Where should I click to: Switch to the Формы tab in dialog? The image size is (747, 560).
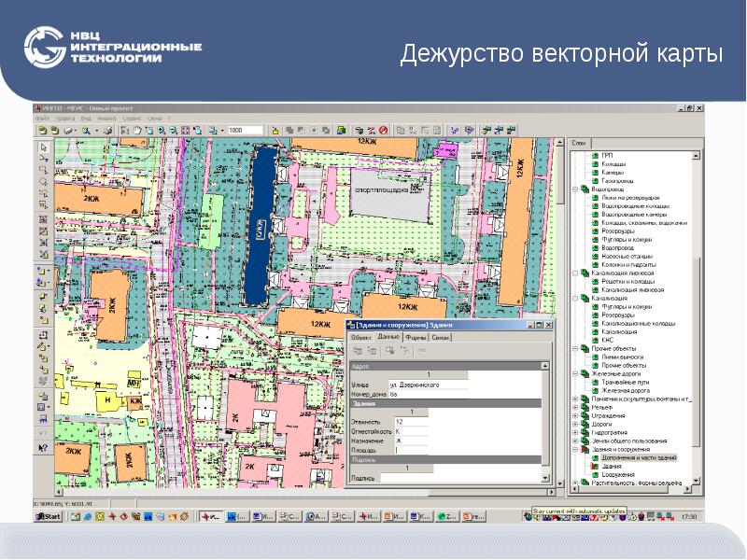(x=416, y=336)
